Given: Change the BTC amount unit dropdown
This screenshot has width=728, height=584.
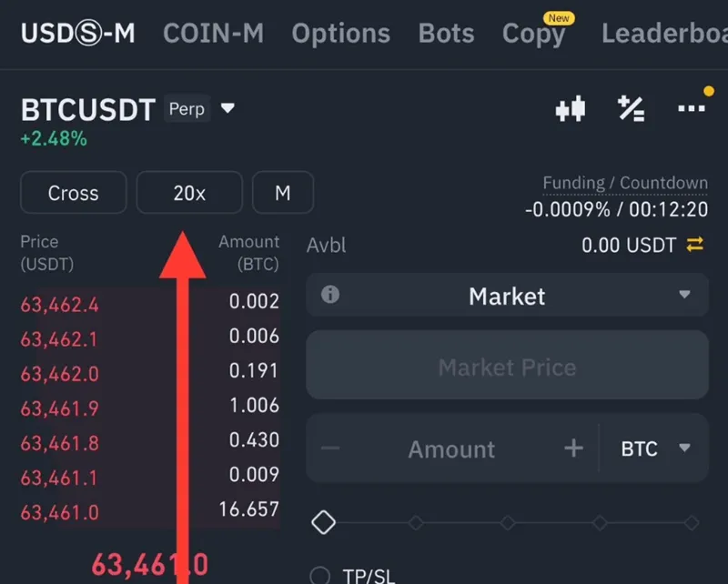Looking at the screenshot, I should coord(654,448).
